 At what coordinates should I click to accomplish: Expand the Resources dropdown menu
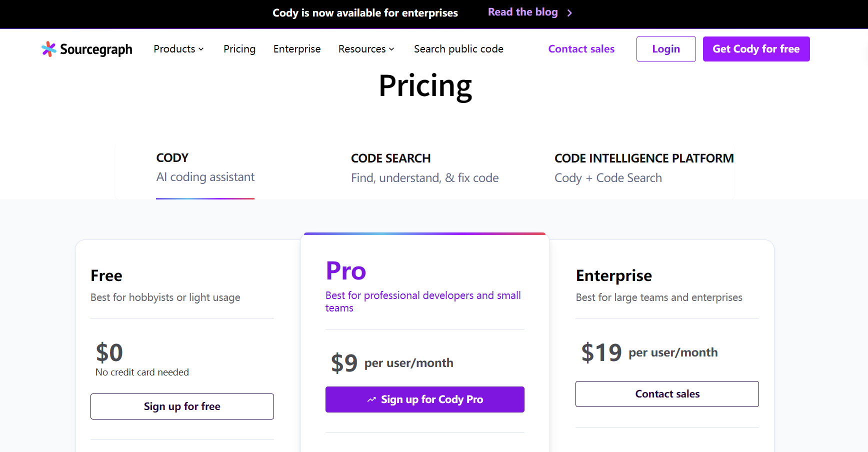pos(366,49)
